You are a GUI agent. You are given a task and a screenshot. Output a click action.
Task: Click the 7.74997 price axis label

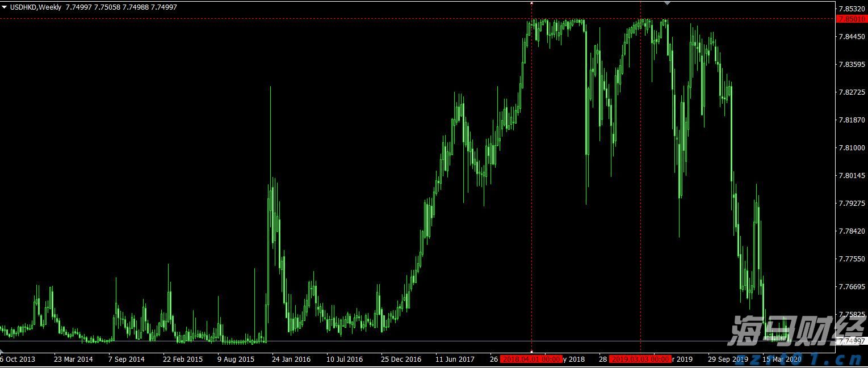click(x=851, y=341)
